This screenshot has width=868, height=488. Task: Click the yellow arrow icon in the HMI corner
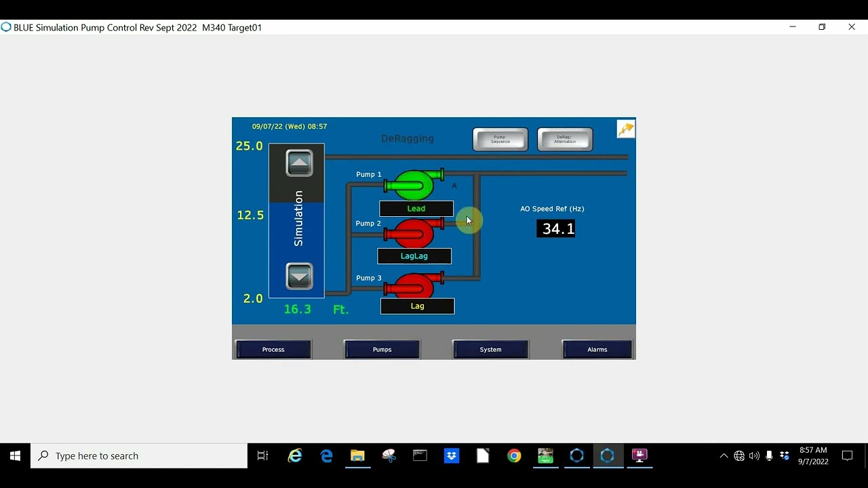[626, 129]
